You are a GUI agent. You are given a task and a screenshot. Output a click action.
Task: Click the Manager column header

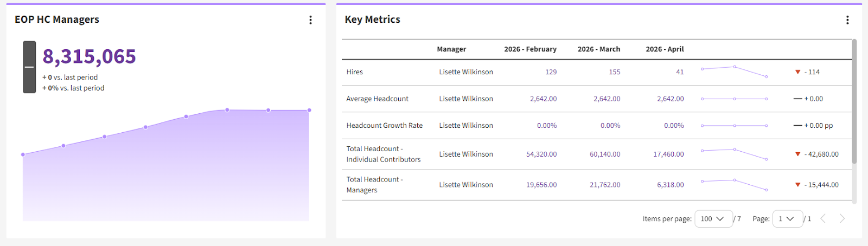click(451, 49)
